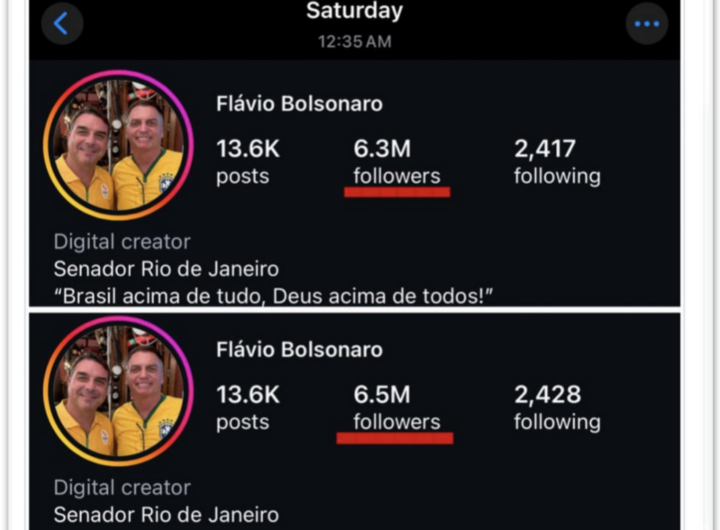This screenshot has width=720, height=530.
Task: Click Senador Rio de Janeiro in lower bio
Action: [x=166, y=515]
